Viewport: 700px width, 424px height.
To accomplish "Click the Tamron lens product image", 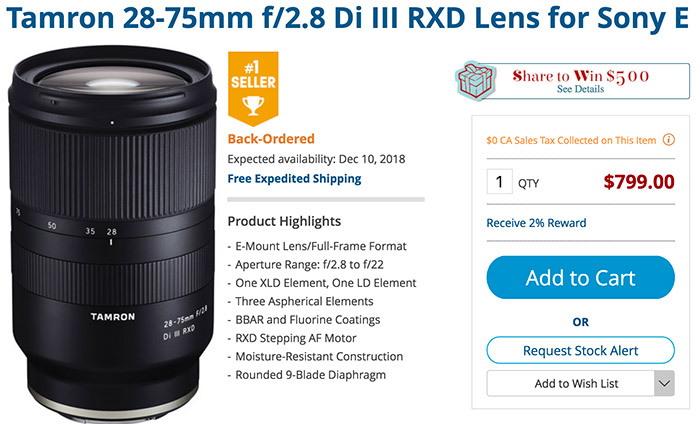I will (x=112, y=234).
